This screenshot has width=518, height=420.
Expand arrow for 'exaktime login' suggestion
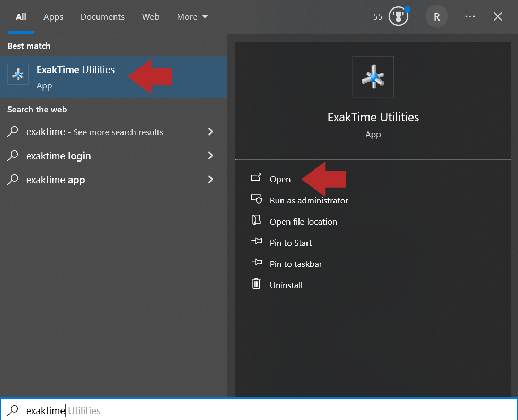pos(210,155)
